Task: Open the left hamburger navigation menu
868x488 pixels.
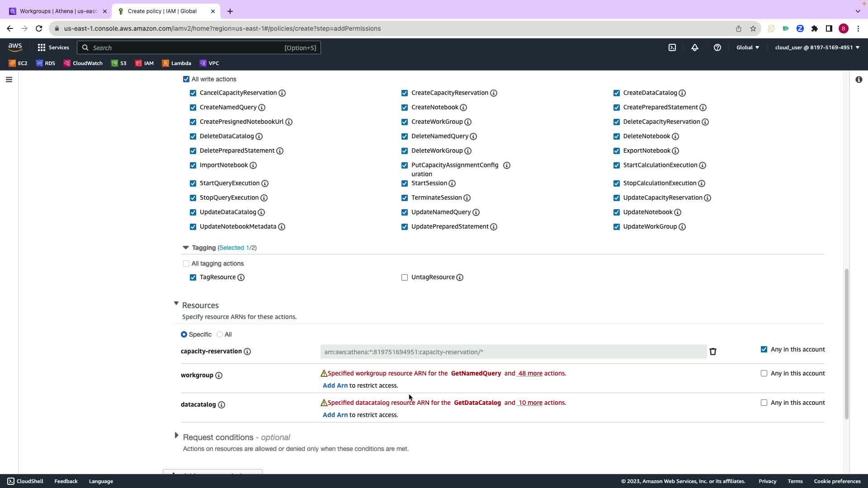Action: point(9,80)
